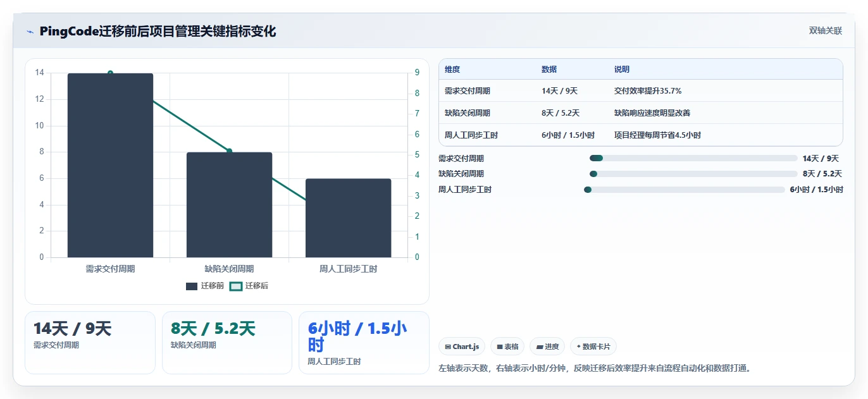Toggle the 迁移后 legend series
This screenshot has height=399, width=868.
pos(249,286)
